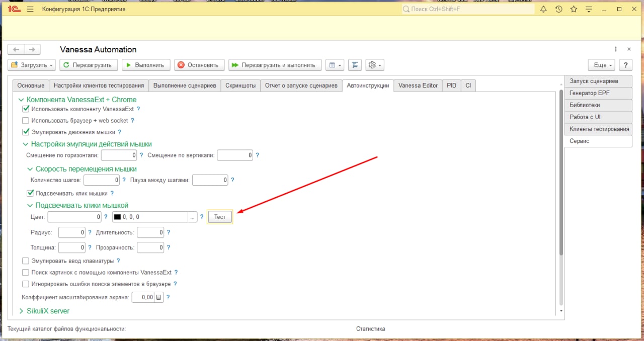
Task: Show help for Смещение по вертикали
Action: [x=257, y=155]
